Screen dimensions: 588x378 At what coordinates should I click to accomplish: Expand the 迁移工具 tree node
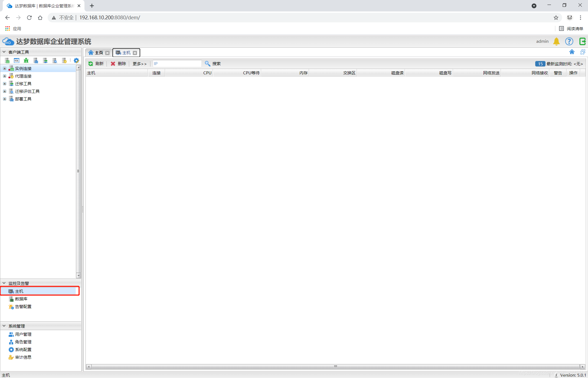(x=5, y=84)
